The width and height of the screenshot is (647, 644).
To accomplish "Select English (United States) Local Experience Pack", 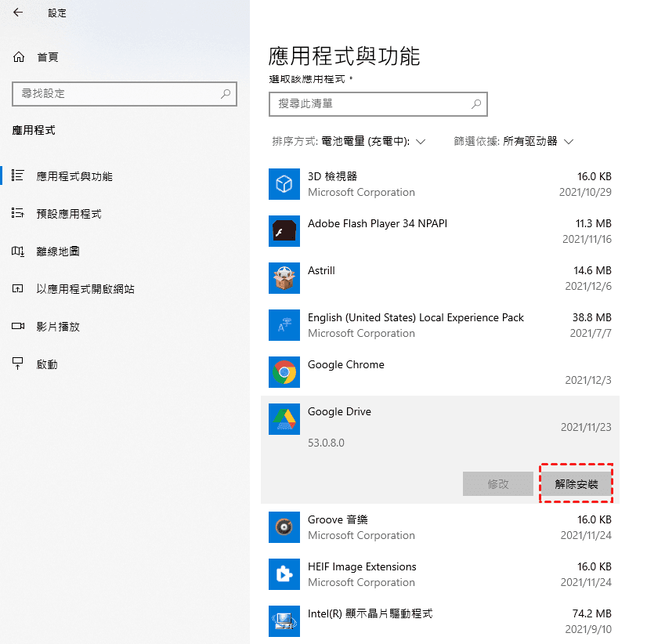I will point(416,318).
